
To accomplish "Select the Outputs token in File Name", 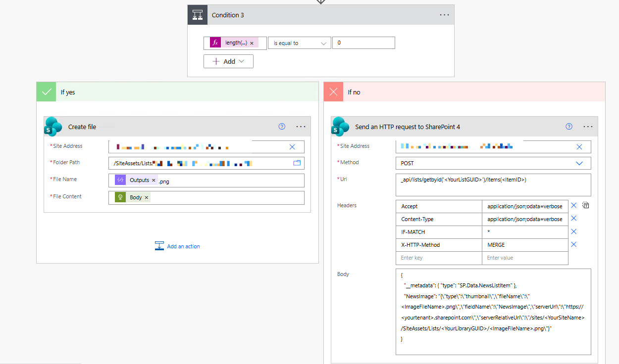I will [137, 181].
